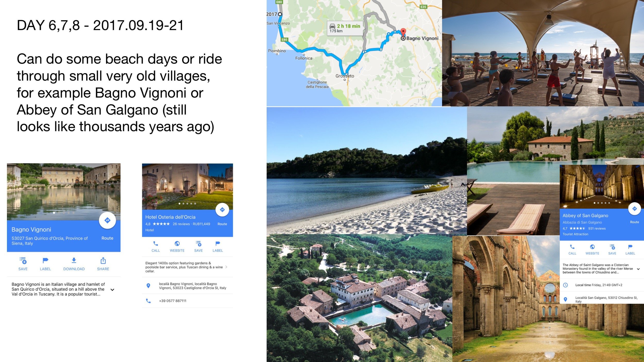Image resolution: width=644 pixels, height=362 pixels.
Task: Tap the Call phone icon for Hotel Osteria dell'Orcia
Action: click(156, 244)
